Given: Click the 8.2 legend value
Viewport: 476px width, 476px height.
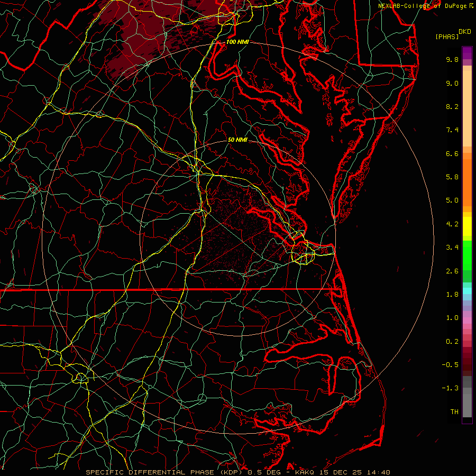Looking at the screenshot, I should point(452,106).
